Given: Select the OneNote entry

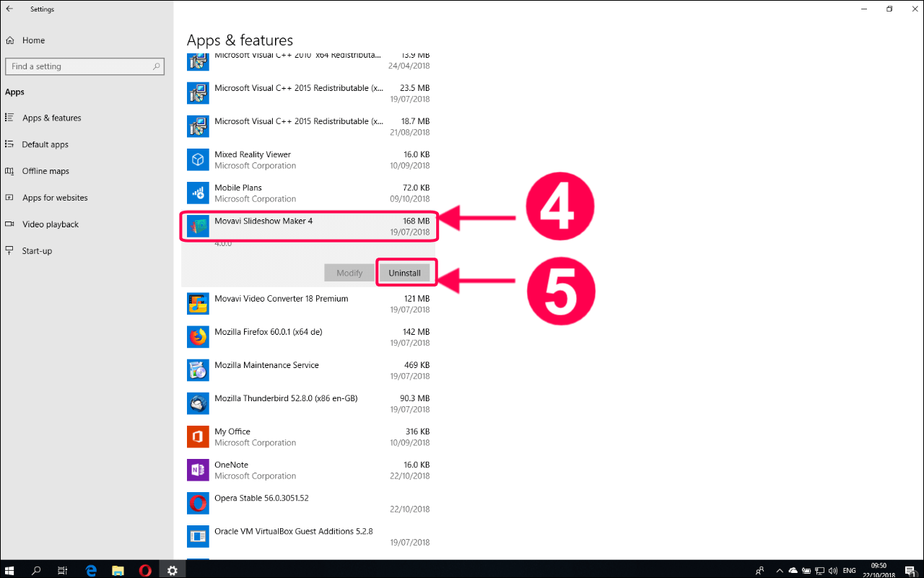Looking at the screenshot, I should coord(308,470).
